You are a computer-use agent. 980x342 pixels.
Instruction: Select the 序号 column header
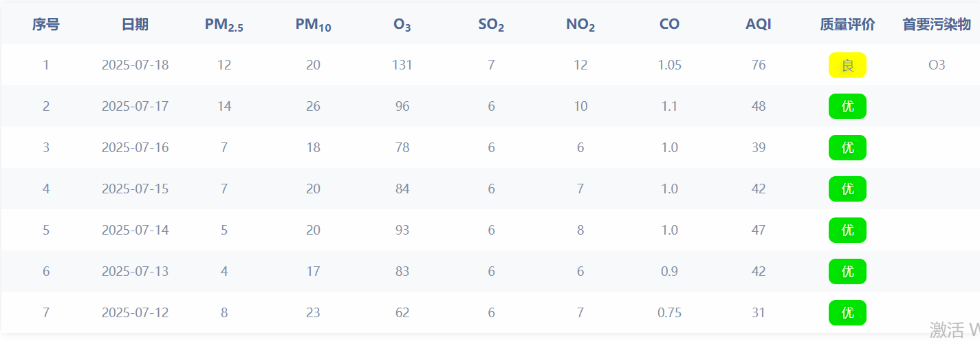[46, 25]
